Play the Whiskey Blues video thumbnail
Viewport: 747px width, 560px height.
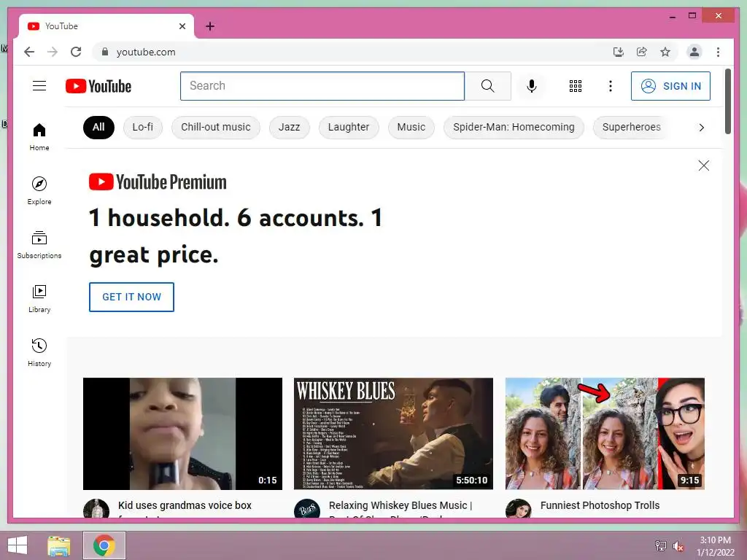[393, 433]
